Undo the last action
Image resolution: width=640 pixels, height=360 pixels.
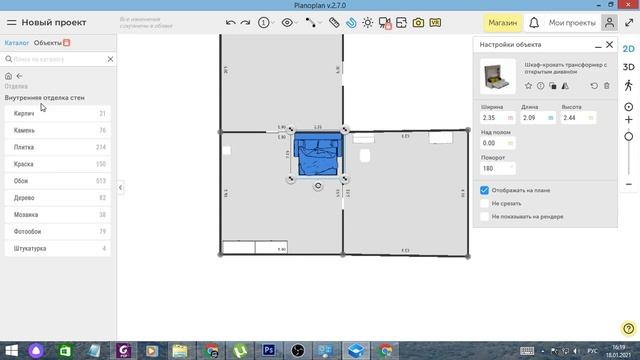pos(230,23)
